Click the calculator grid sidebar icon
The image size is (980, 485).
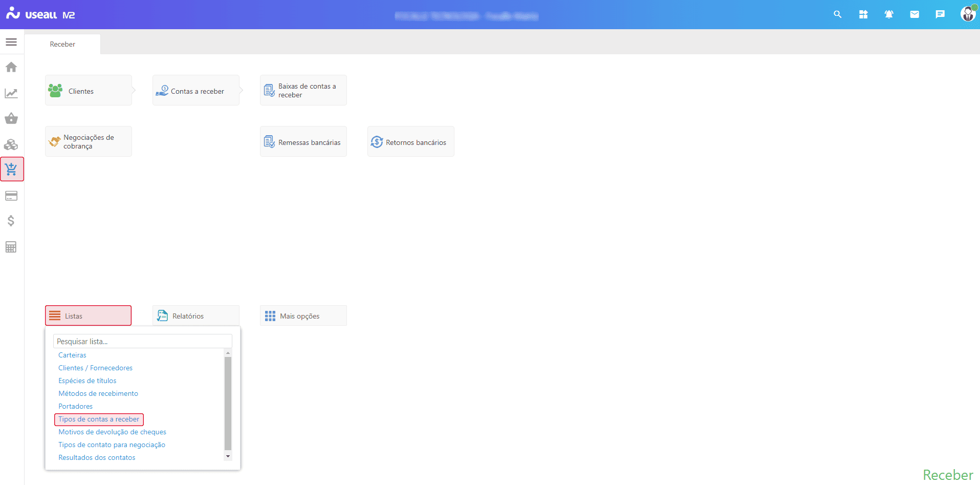coord(11,247)
